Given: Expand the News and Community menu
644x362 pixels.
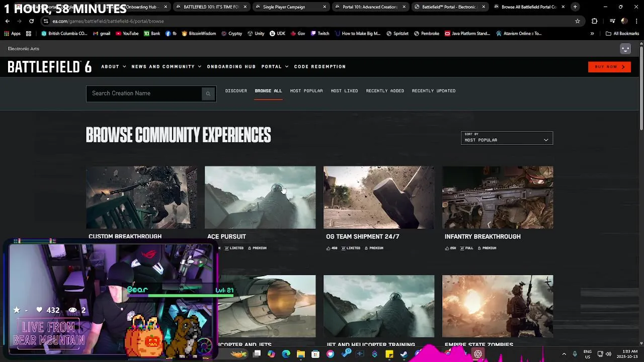Looking at the screenshot, I should (x=167, y=67).
